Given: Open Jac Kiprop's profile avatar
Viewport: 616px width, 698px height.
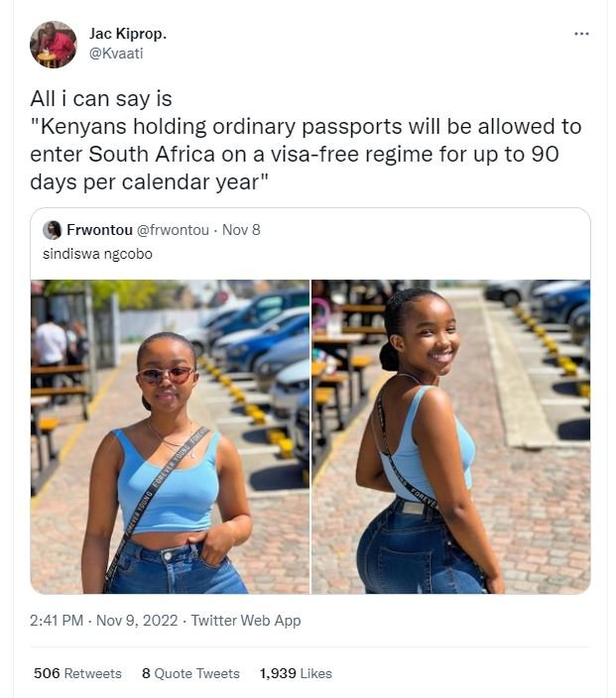Looking at the screenshot, I should (x=53, y=45).
